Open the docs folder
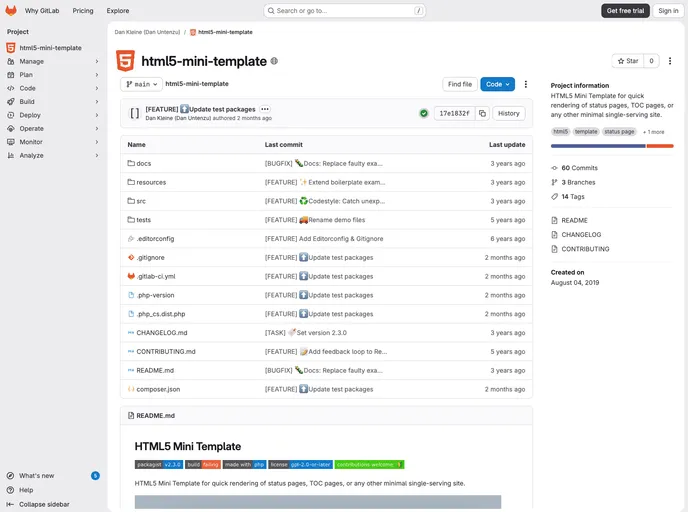688x512 pixels. click(144, 163)
